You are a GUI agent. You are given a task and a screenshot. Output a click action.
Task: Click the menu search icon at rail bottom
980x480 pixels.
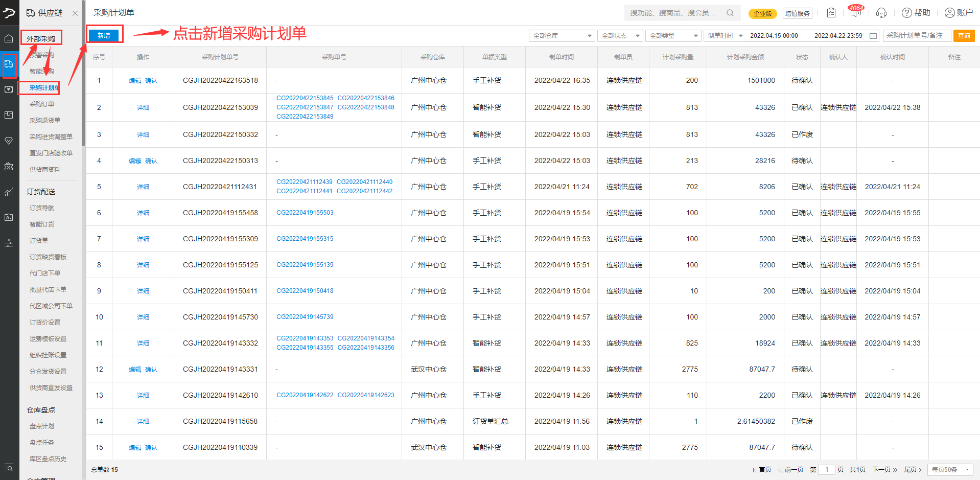click(9, 467)
